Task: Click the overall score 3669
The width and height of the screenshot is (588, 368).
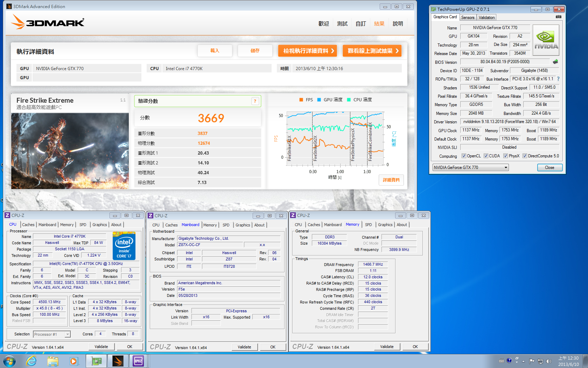Action: click(x=211, y=118)
